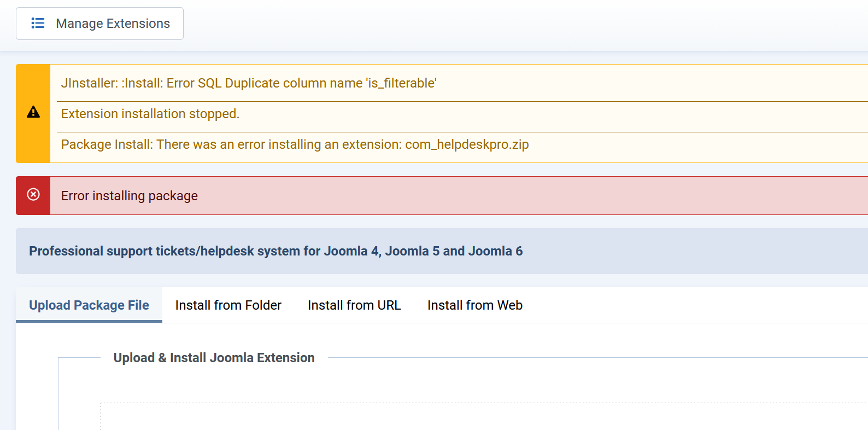
Task: Click the 'Extension installation stopped.' message
Action: (150, 114)
